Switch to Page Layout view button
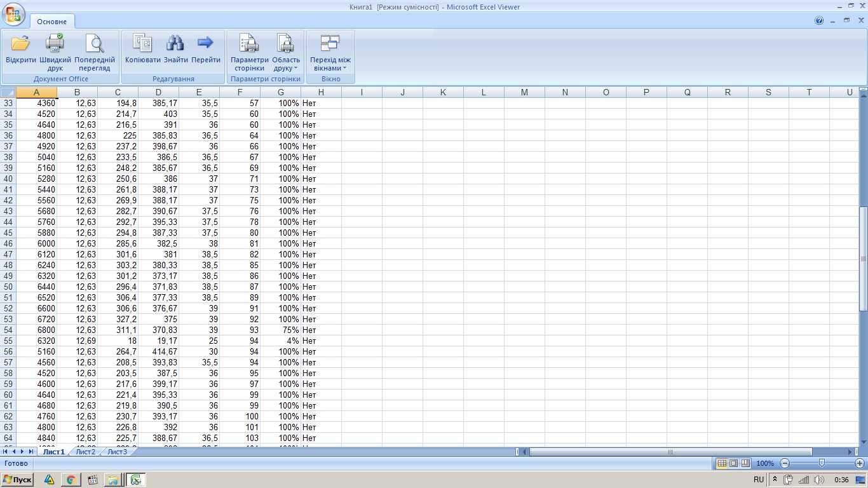Viewport: 868px width, 488px height. point(733,464)
